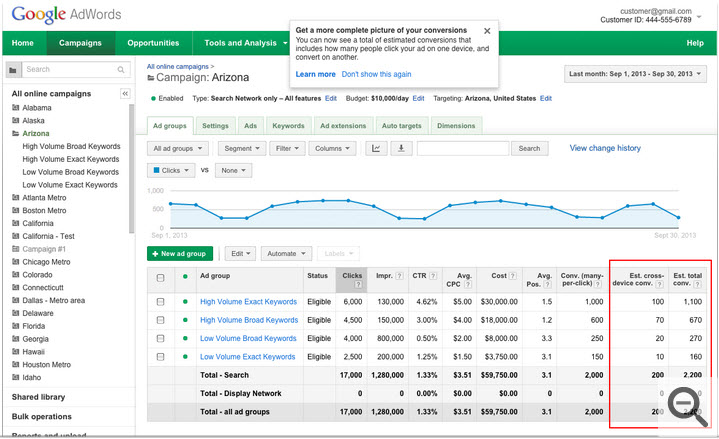Open account menu arrow near customer ID
This screenshot has height=439, width=719.
[x=699, y=17]
